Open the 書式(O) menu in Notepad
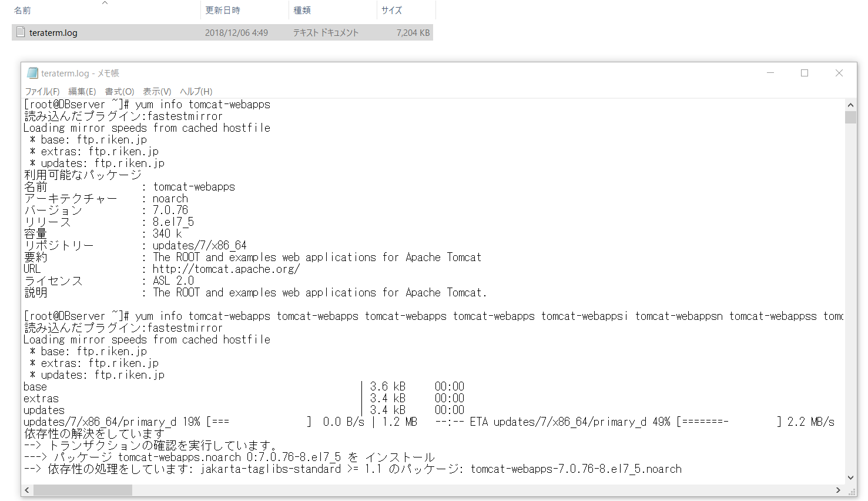 click(119, 91)
